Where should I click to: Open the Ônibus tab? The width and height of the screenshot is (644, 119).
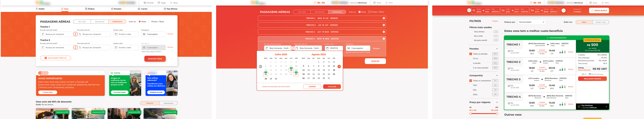pyautogui.click(x=90, y=9)
